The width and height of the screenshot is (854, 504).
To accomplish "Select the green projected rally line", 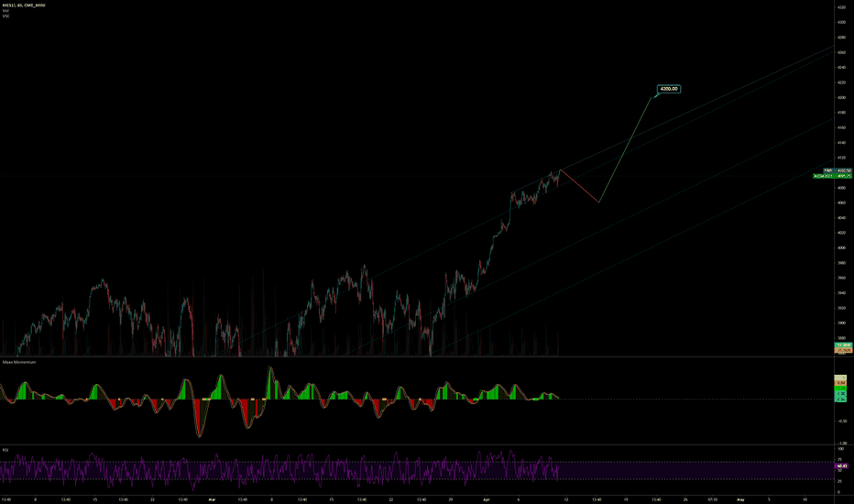I will click(626, 149).
